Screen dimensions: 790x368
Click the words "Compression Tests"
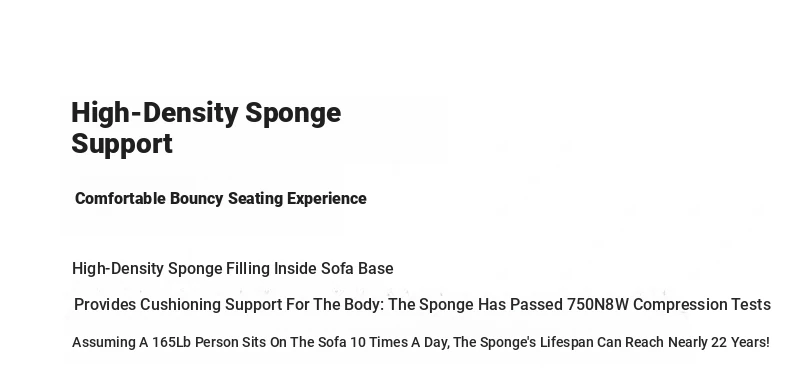[x=702, y=304]
